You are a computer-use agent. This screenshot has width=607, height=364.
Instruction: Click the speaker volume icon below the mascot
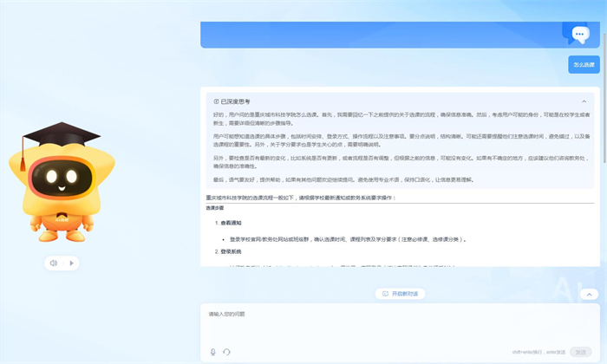pos(53,263)
